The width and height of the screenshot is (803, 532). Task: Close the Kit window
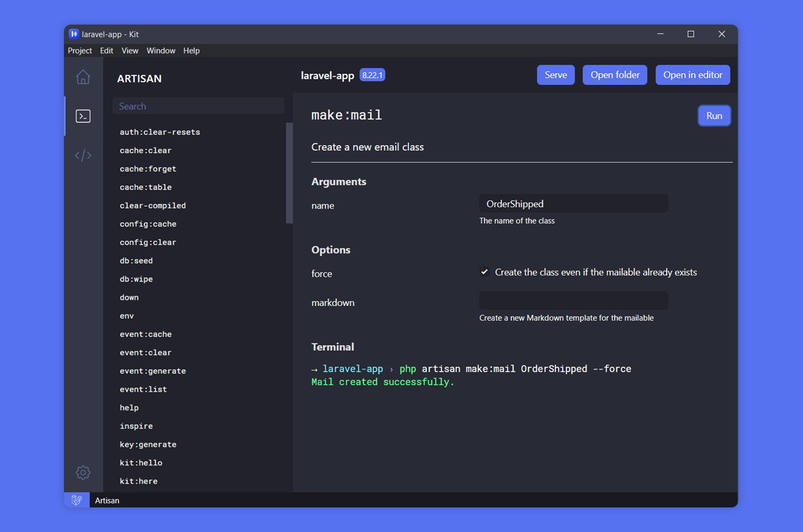pos(722,34)
